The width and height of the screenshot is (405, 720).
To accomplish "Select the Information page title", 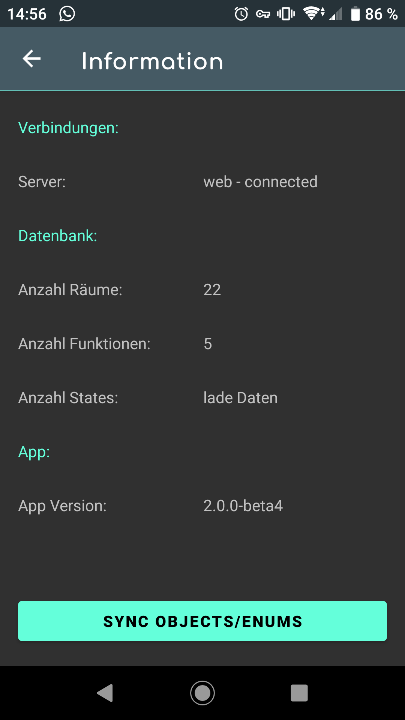I will [152, 61].
